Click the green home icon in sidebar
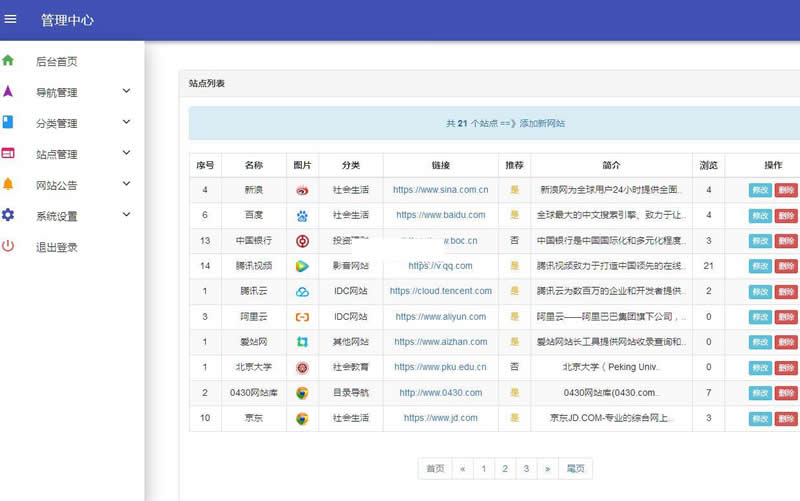The height and width of the screenshot is (501, 800). (8, 61)
